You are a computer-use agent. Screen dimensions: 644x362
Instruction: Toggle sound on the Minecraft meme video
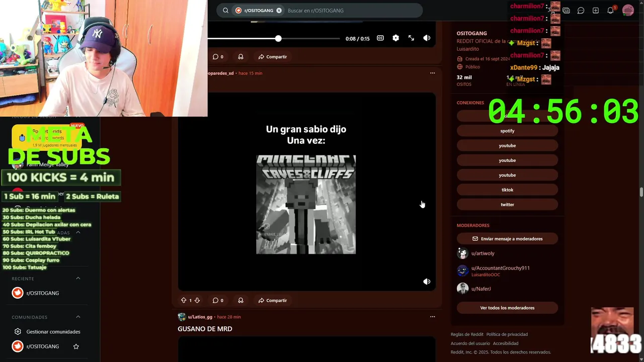click(427, 282)
